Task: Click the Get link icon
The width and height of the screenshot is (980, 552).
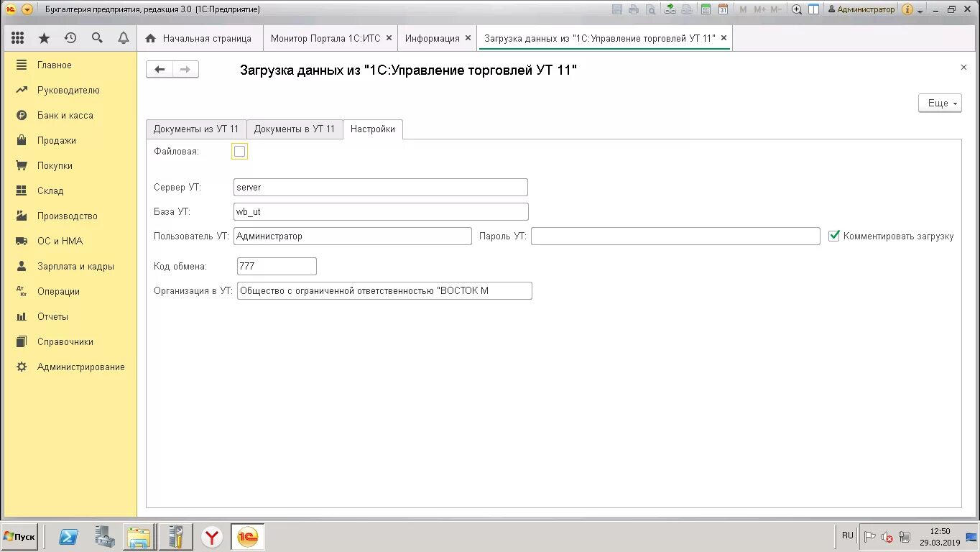Action: (x=670, y=9)
